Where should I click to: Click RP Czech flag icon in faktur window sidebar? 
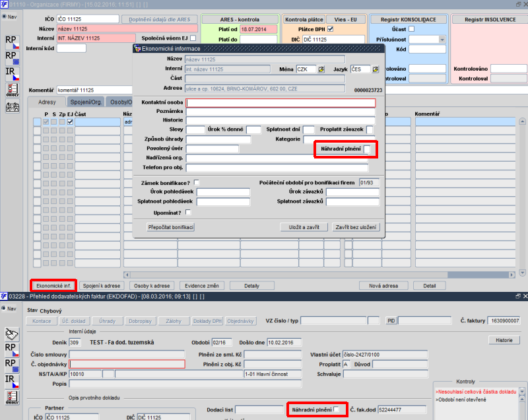[x=12, y=350]
